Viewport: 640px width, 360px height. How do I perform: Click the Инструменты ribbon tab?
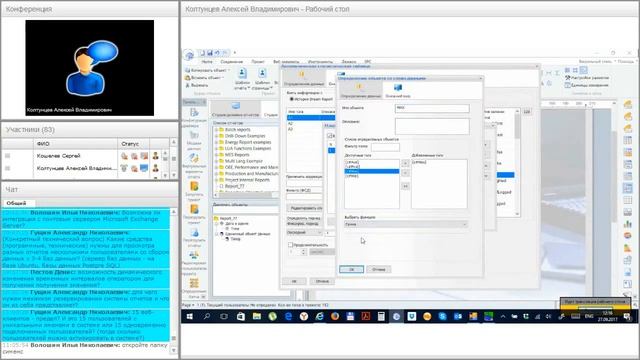point(320,62)
